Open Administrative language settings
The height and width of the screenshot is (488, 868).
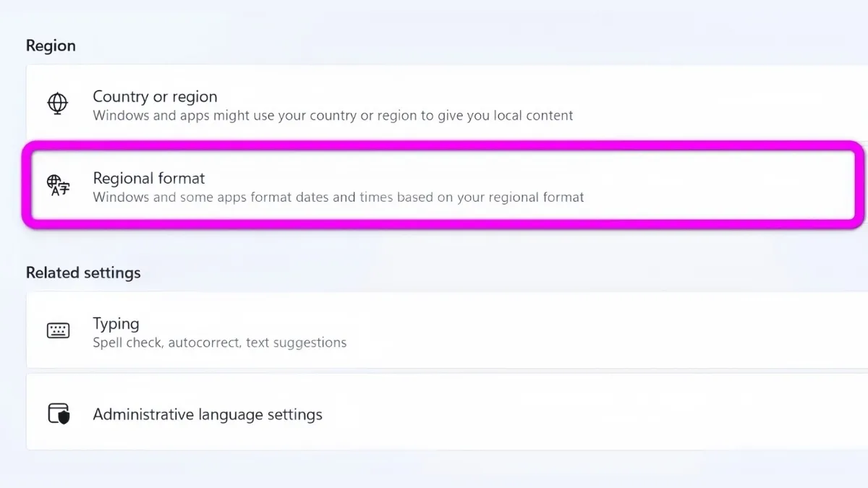pyautogui.click(x=208, y=415)
